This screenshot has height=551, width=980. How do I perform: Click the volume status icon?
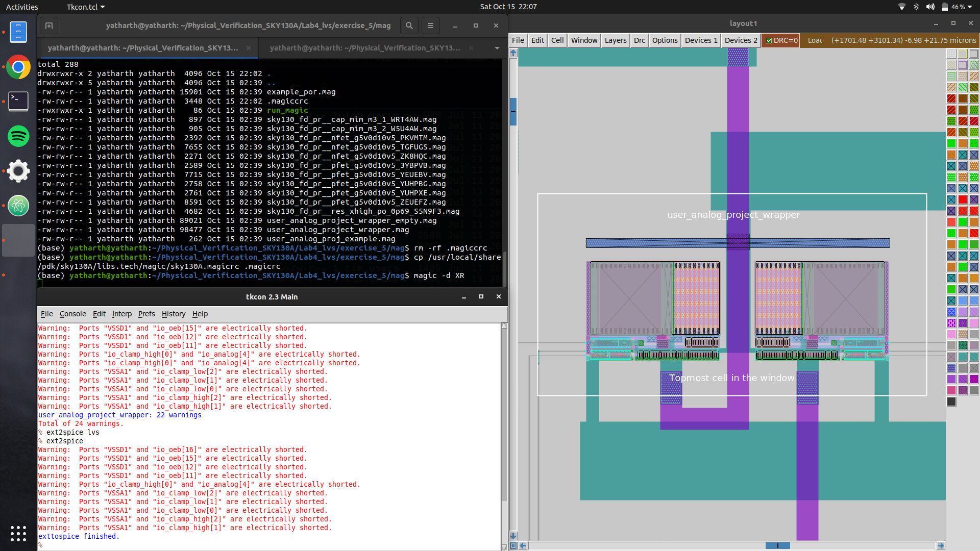click(x=930, y=7)
